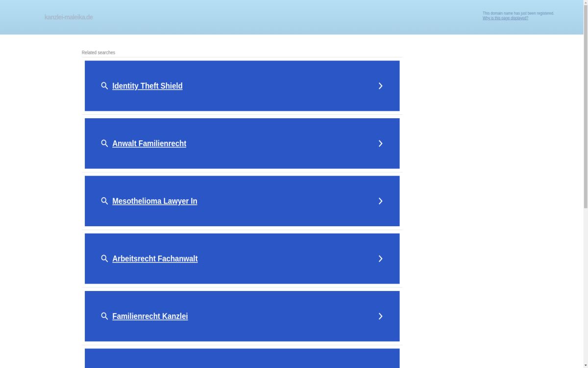Follow the Familienrecht Kanzlei link
This screenshot has width=588, height=368.
[x=150, y=316]
